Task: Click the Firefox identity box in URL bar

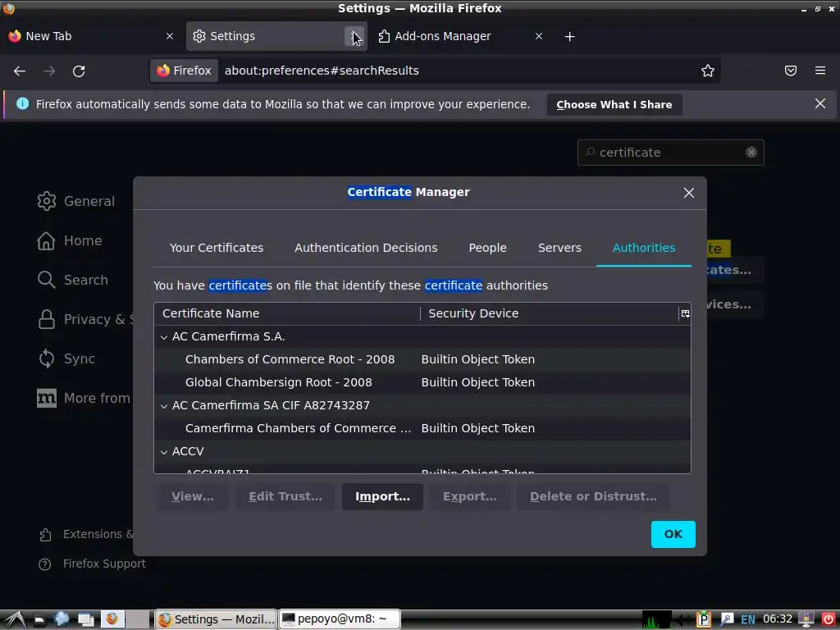Action: point(184,71)
